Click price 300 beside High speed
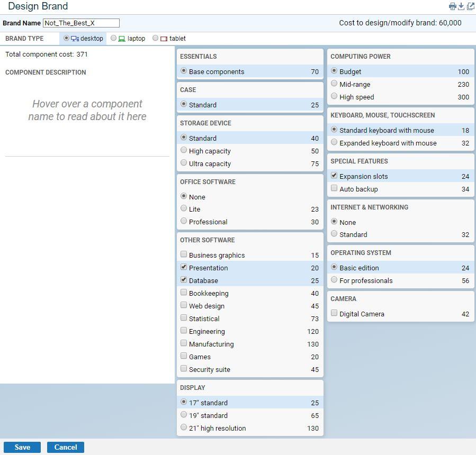Viewport: 476px width, 455px height. tap(463, 97)
